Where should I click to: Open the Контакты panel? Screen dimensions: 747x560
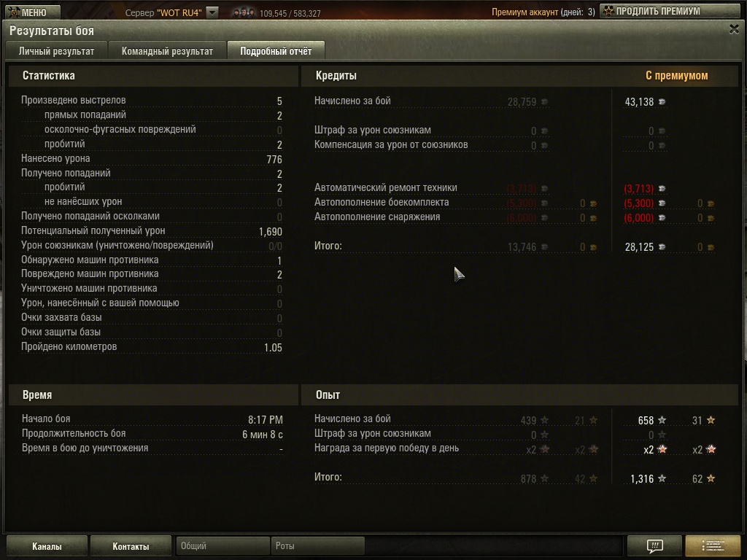[131, 546]
